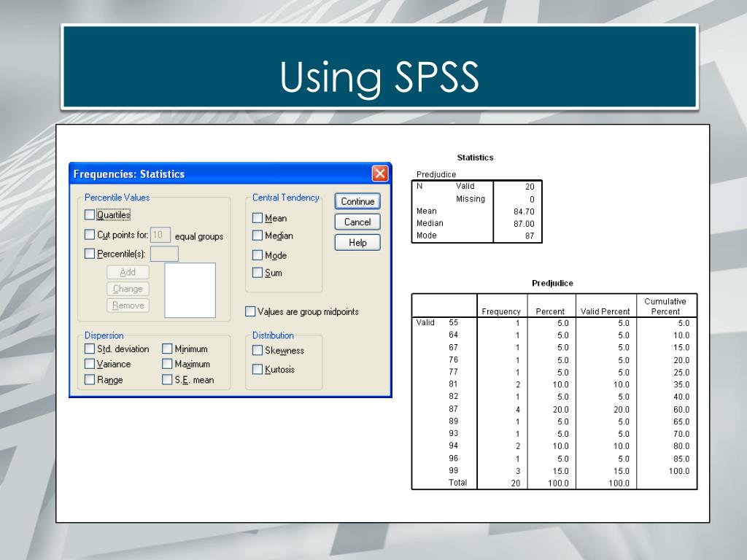Screen dimensions: 747x560
Task: Check the Kurtosis option
Action: click(x=258, y=369)
